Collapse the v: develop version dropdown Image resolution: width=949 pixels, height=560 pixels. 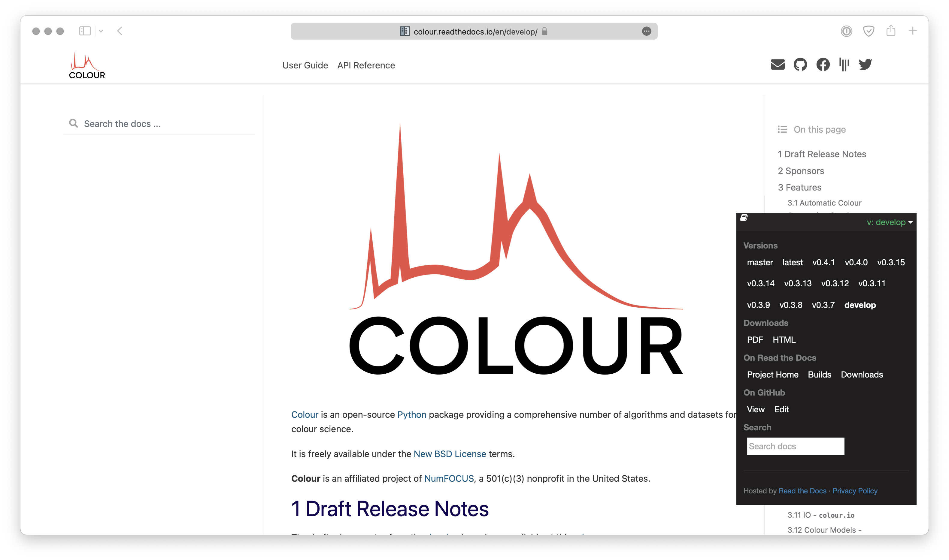click(x=889, y=222)
